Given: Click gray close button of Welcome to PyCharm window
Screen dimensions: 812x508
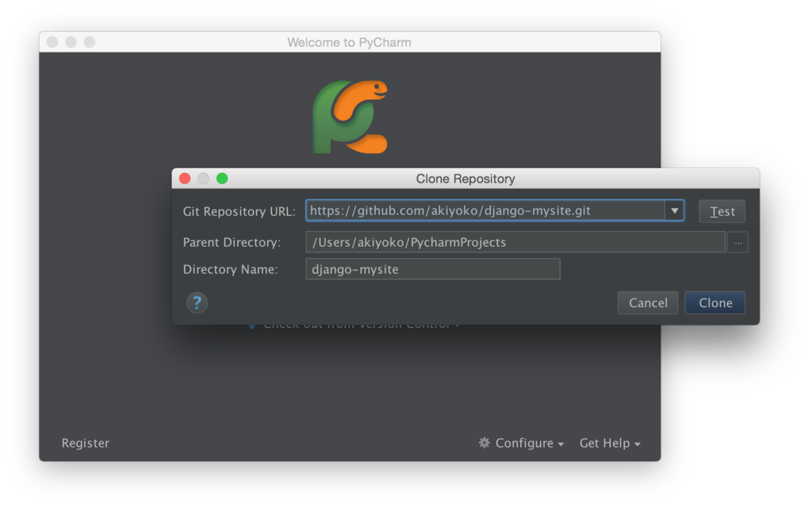Looking at the screenshot, I should point(52,42).
